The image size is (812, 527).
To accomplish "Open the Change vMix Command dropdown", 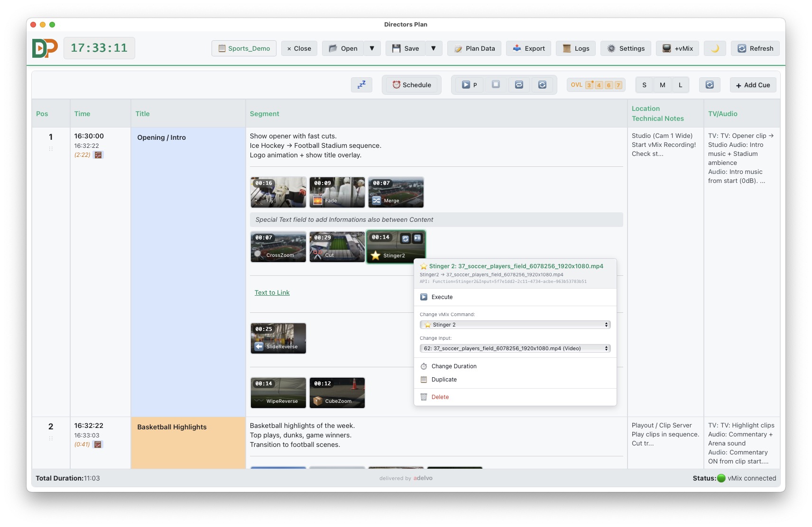I will 515,325.
